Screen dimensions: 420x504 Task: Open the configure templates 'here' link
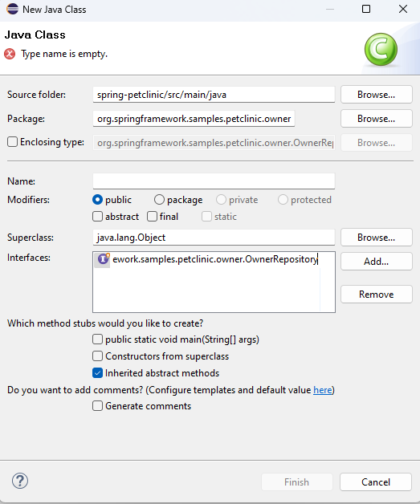tap(323, 390)
